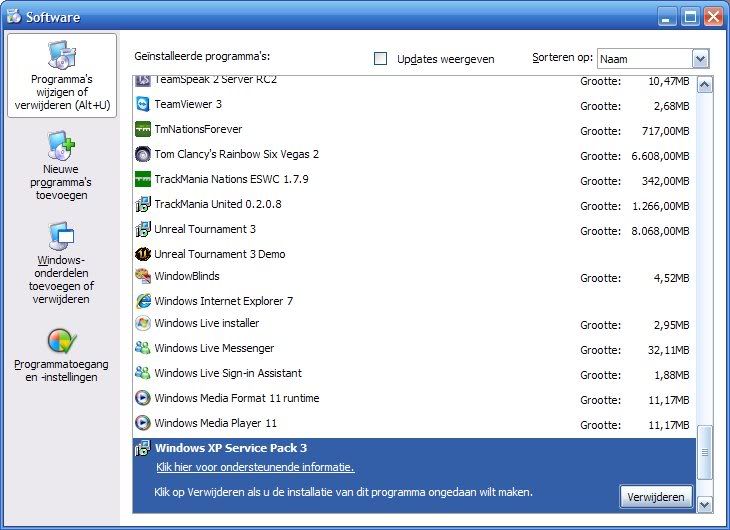730x530 pixels.
Task: Click the Windows Live installer icon
Action: coord(143,323)
